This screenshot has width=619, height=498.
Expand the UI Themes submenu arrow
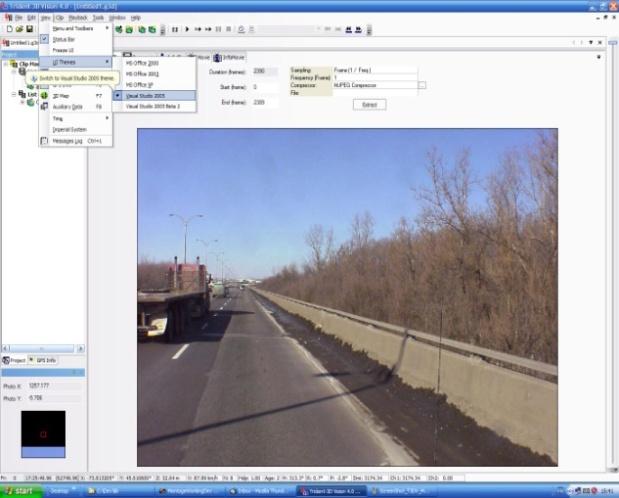coord(107,62)
